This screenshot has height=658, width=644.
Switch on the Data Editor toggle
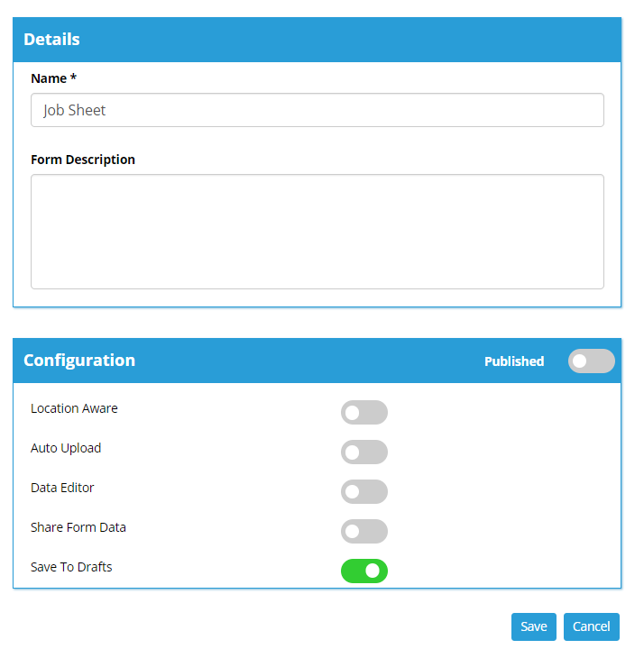(364, 491)
